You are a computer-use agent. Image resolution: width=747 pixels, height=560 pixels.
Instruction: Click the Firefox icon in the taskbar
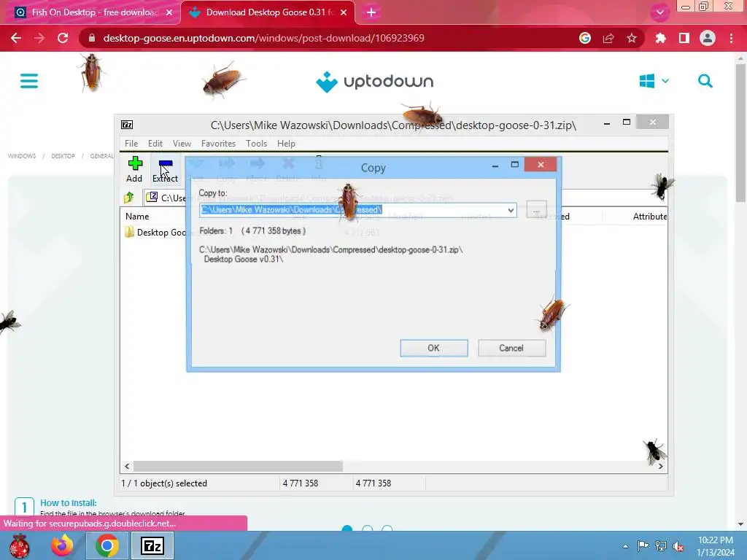pos(62,545)
